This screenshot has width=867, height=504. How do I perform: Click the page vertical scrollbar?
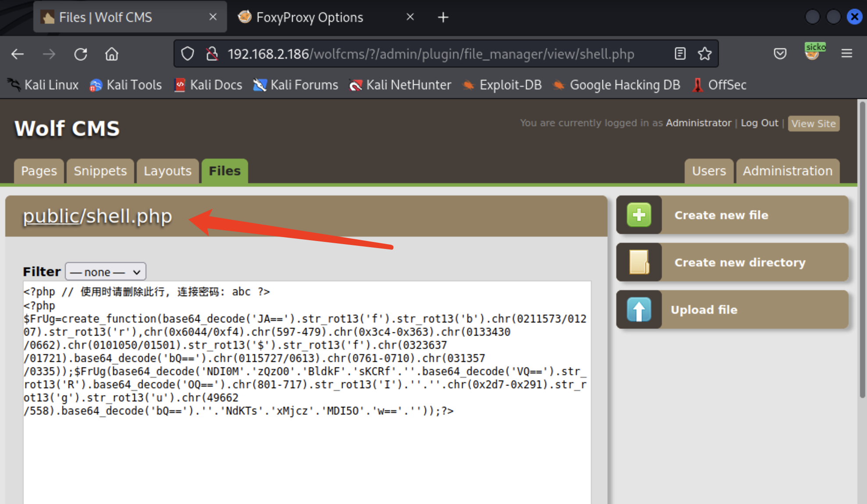tap(862, 250)
